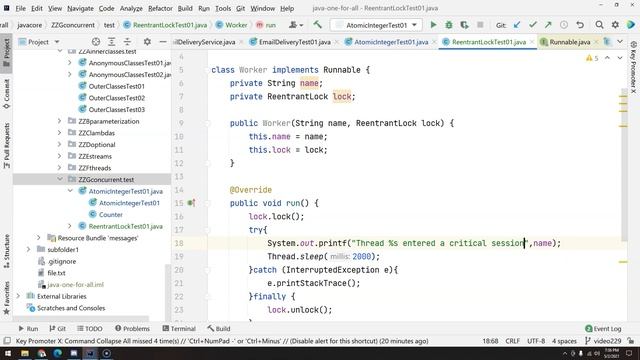The height and width of the screenshot is (360, 640).
Task: Click the Worker breadcrumb in navigation bar
Action: click(231, 25)
